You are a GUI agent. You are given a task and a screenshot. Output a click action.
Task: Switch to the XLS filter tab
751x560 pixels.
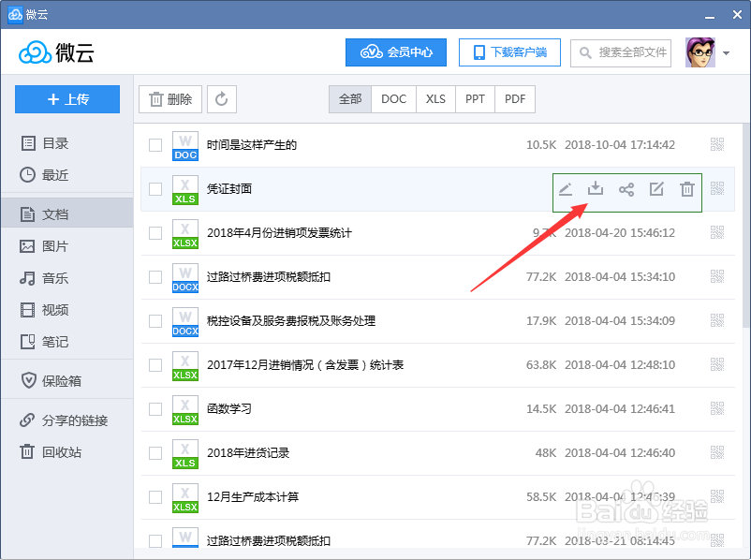pyautogui.click(x=434, y=98)
